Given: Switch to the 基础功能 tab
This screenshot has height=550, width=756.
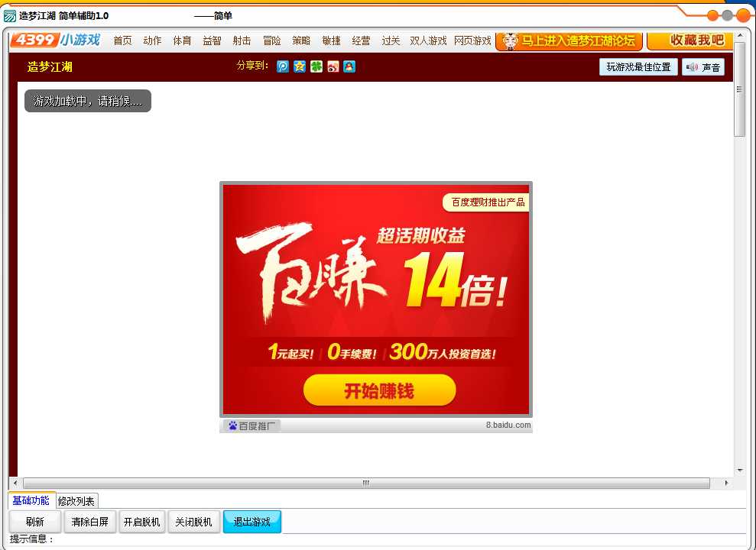Looking at the screenshot, I should pyautogui.click(x=31, y=500).
